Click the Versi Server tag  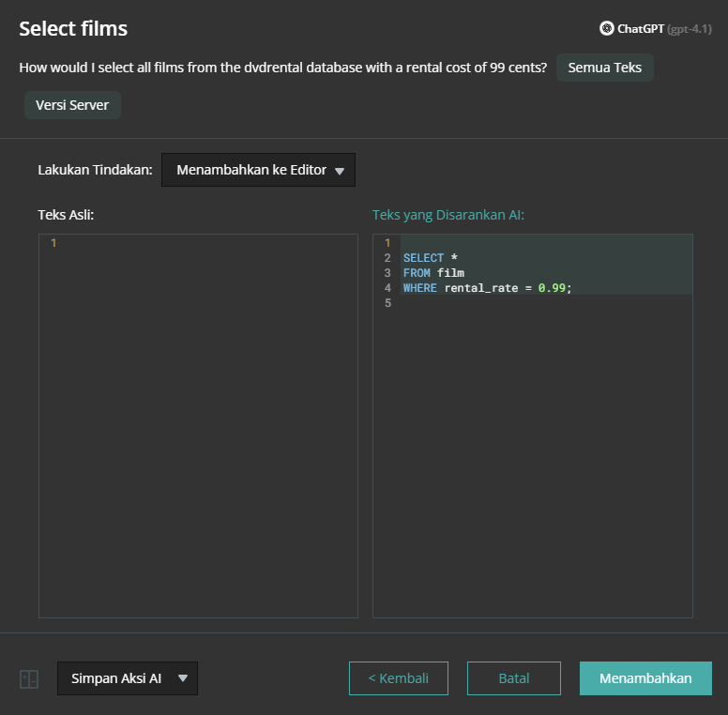(x=72, y=105)
